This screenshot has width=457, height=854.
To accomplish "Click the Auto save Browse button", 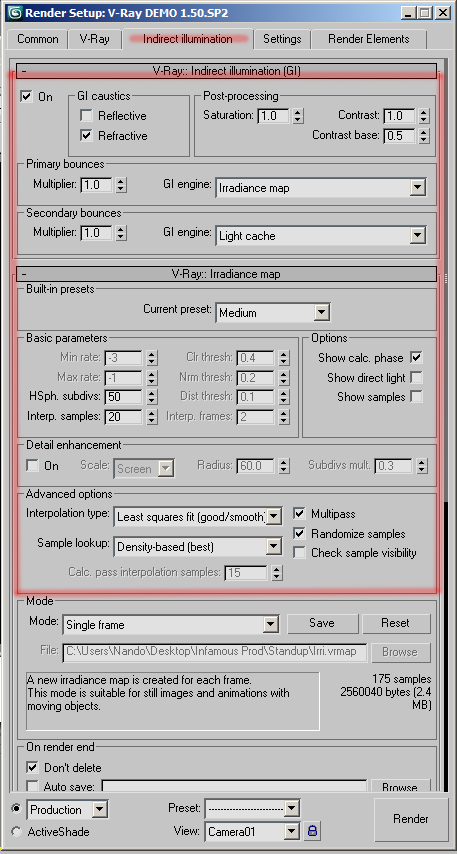I will (x=400, y=786).
